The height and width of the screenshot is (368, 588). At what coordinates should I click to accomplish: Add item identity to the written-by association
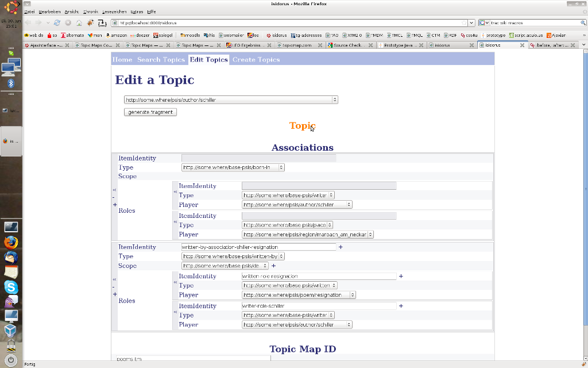tap(341, 247)
